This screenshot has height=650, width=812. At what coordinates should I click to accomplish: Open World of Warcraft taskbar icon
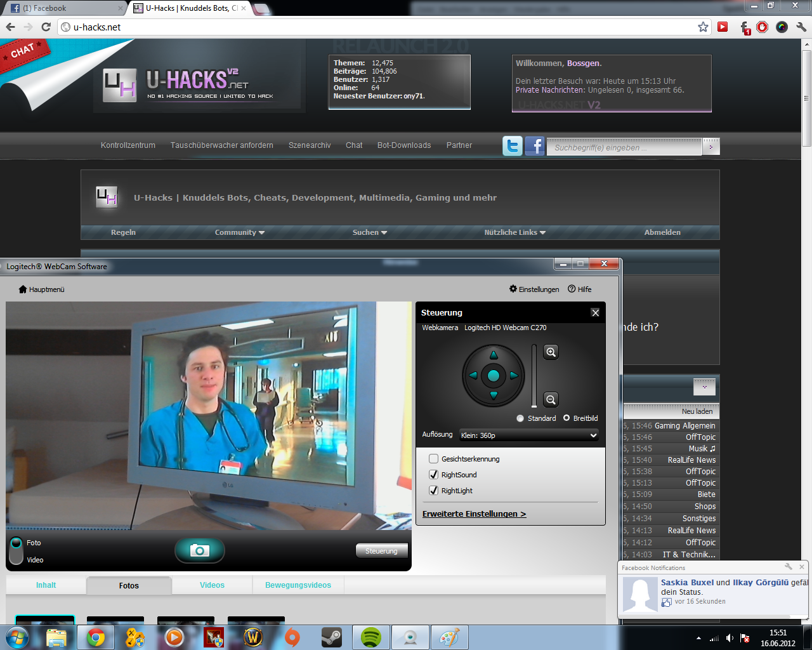253,637
